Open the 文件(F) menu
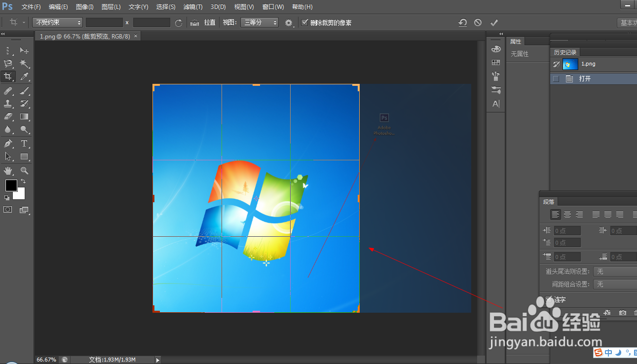Image resolution: width=637 pixels, height=364 pixels. click(x=31, y=7)
